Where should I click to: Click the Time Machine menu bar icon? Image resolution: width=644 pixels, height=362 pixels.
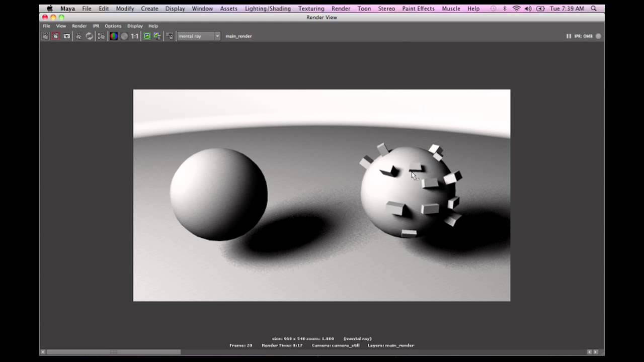[x=493, y=9]
